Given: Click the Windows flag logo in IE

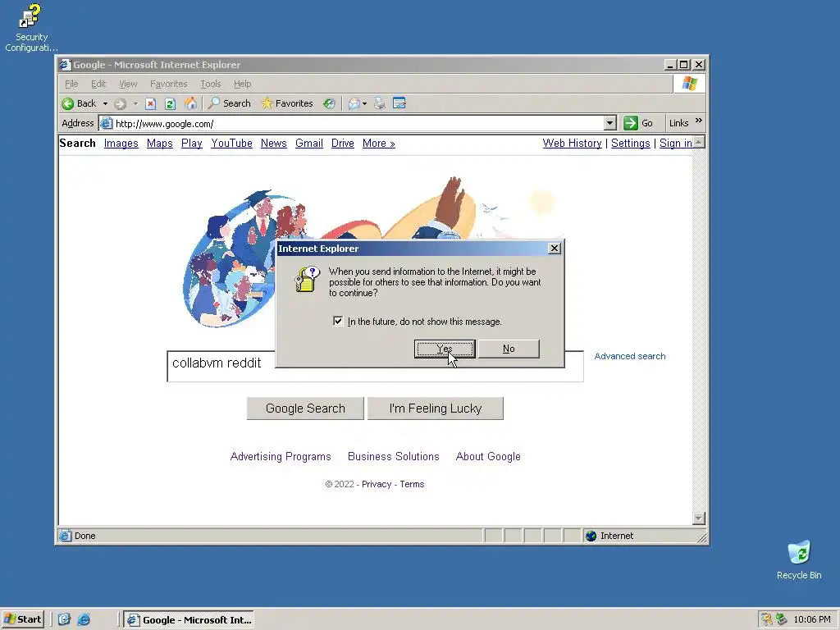Looking at the screenshot, I should [689, 84].
